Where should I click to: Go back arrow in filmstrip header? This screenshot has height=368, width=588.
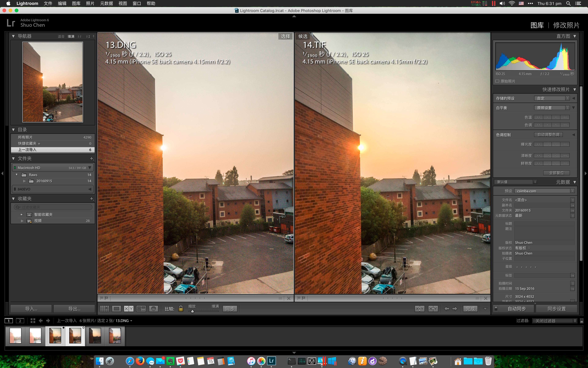[x=41, y=320]
